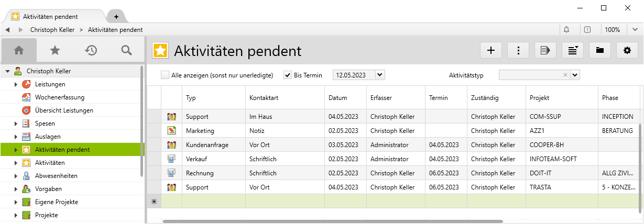Screen dimensions: 644x224
Task: Click the Termin column header
Action: 438,98
